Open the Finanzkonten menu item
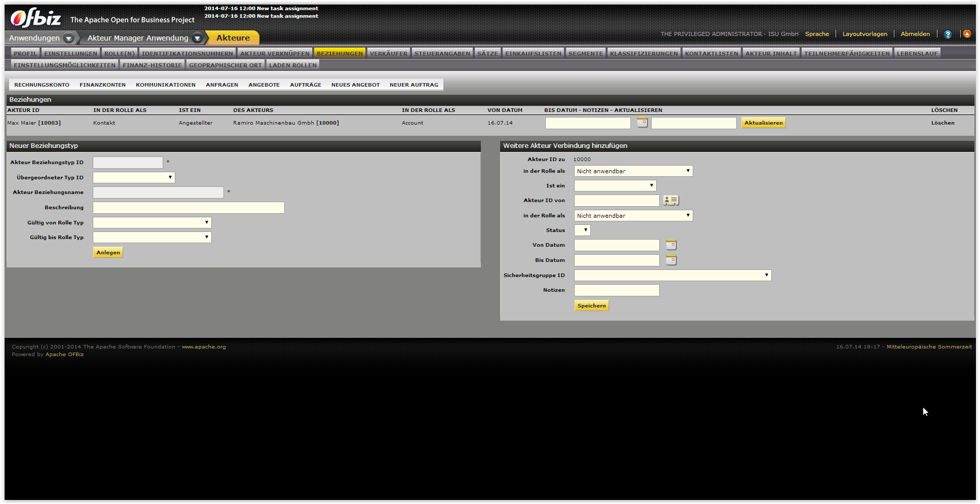Screen dimensions: 980x504 click(x=102, y=85)
